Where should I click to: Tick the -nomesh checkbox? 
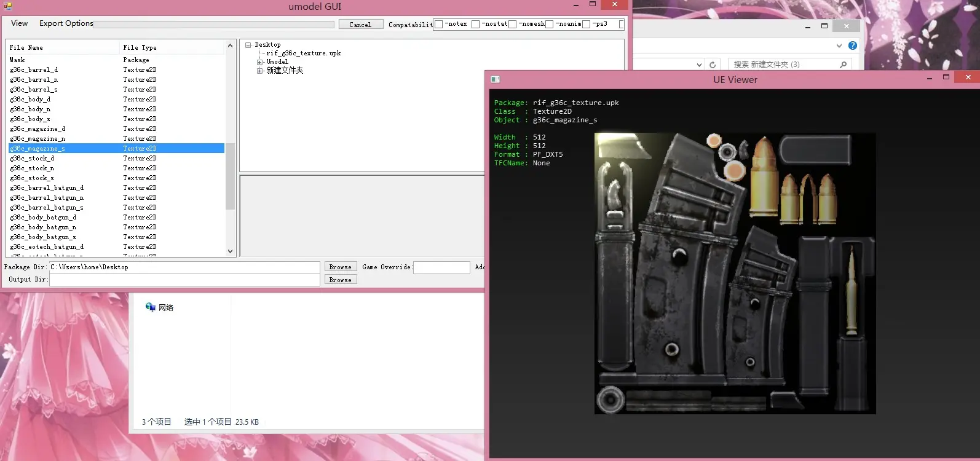[512, 25]
